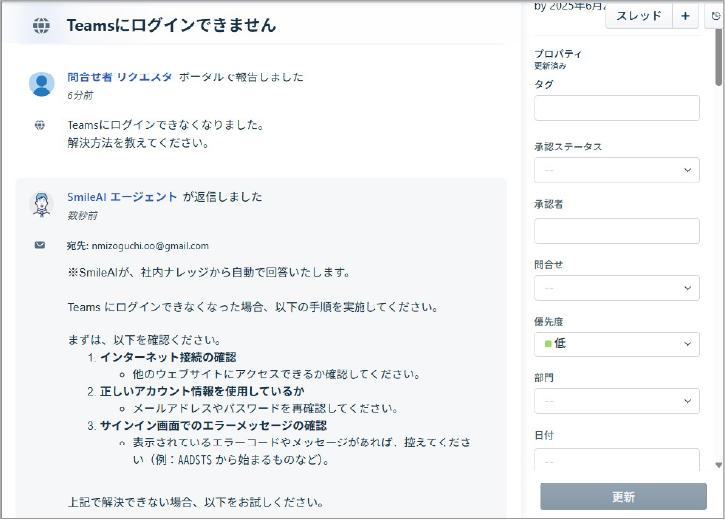Click the clock history icon at top right
Screen dimensions: 725x520
pos(715,16)
